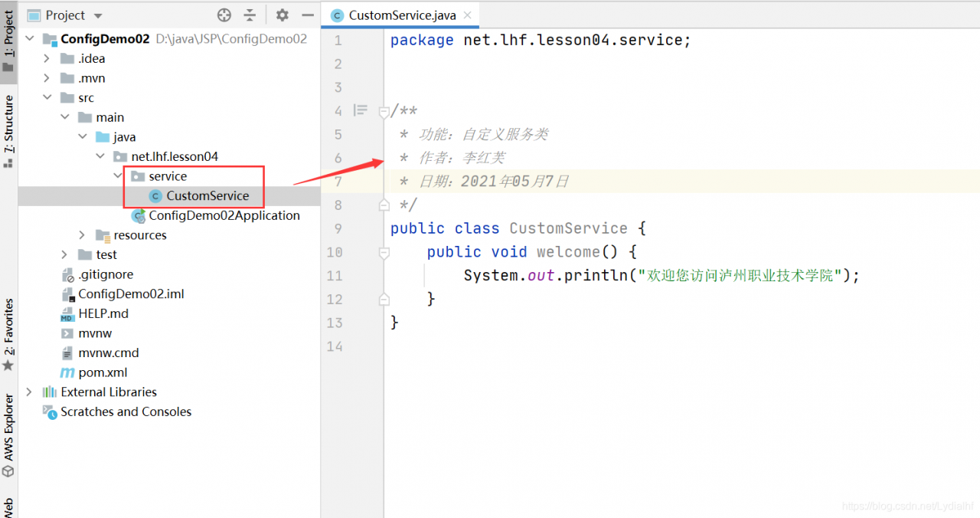Expand the .mvn folder
980x518 pixels.
[47, 78]
